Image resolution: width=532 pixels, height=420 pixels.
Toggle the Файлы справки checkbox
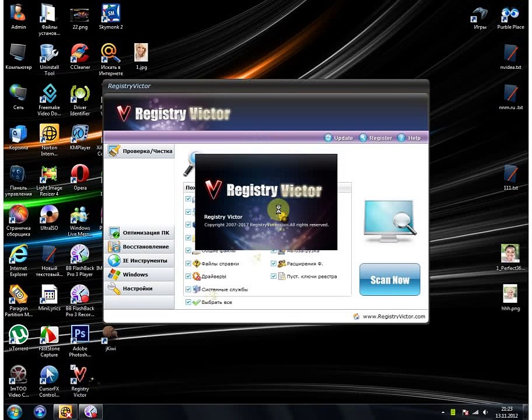pyautogui.click(x=188, y=263)
